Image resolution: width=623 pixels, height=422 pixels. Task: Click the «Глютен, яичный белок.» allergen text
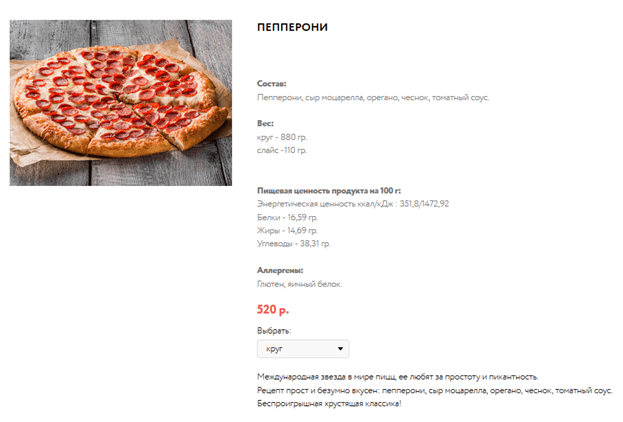(299, 284)
